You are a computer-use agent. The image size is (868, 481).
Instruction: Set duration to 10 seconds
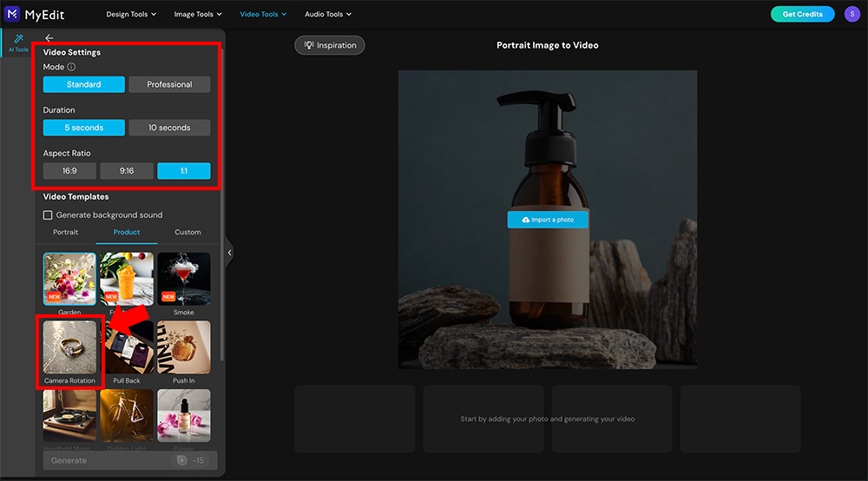[x=169, y=128]
